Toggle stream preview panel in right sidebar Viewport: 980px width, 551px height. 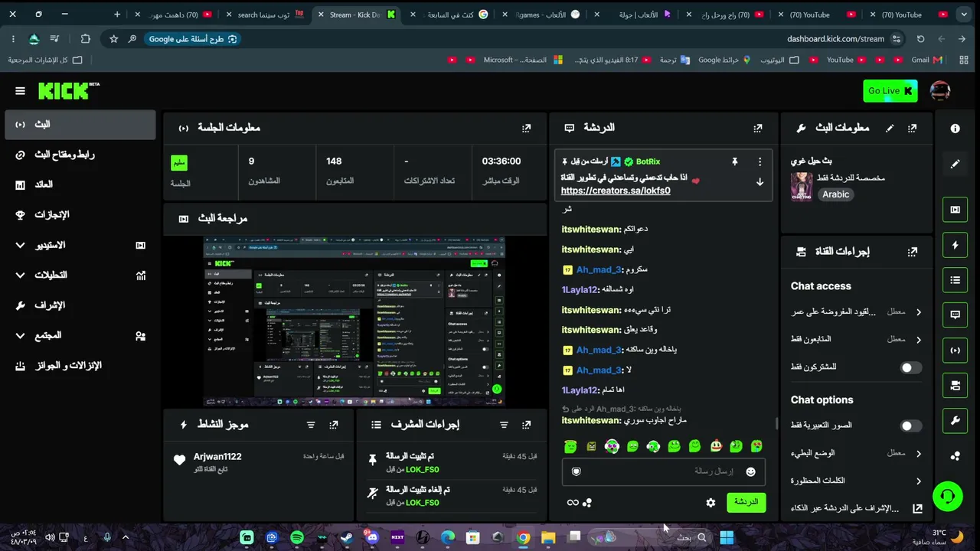click(955, 210)
